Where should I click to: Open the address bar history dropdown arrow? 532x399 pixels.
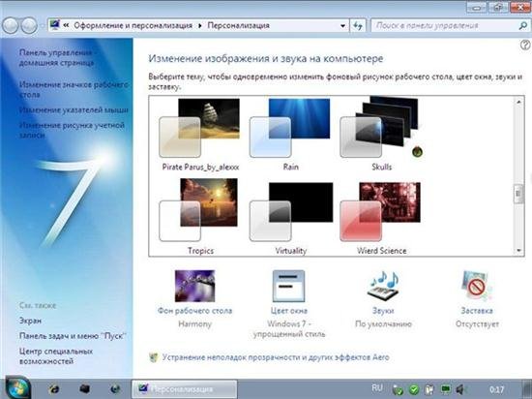pyautogui.click(x=342, y=26)
